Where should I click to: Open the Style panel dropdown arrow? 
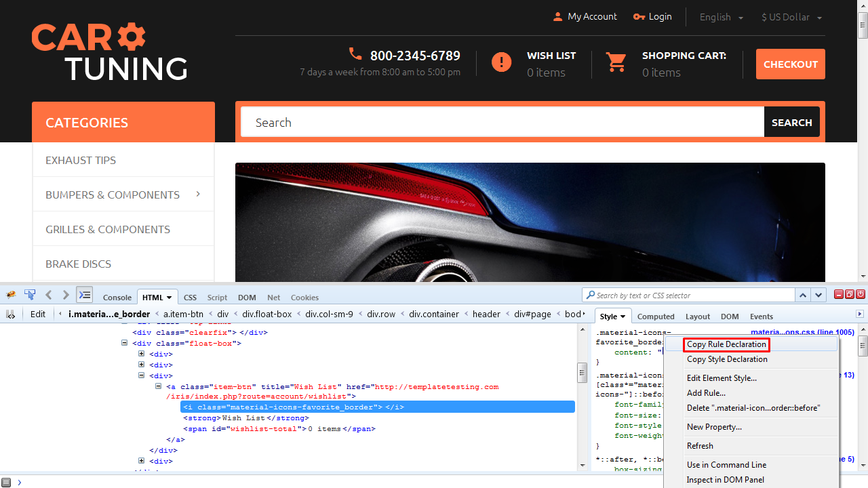623,317
